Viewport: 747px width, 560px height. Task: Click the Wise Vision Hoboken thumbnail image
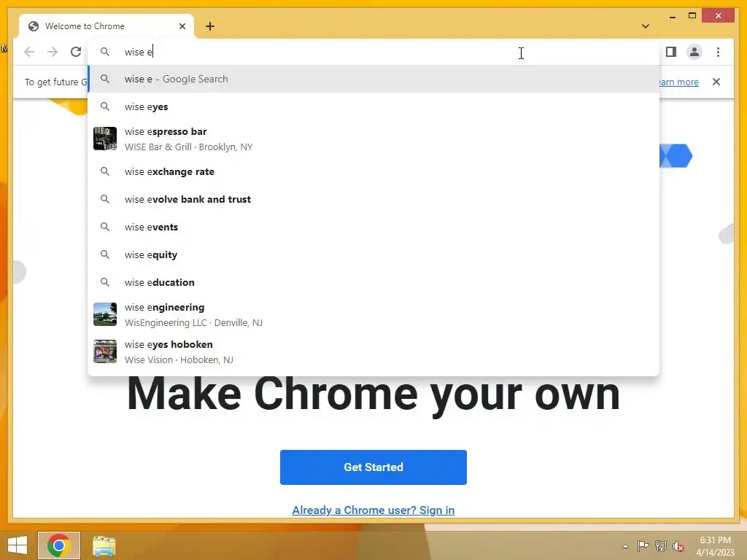pyautogui.click(x=105, y=351)
